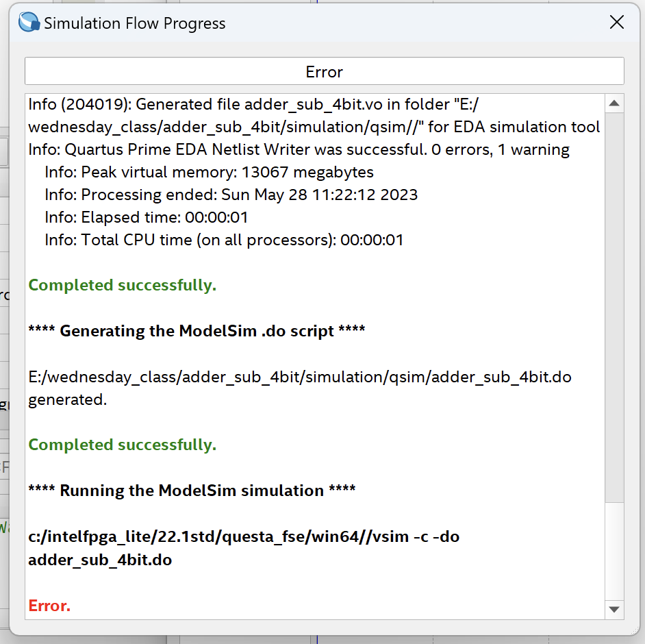Click the scrollbar down arrow
Viewport: 645px width, 644px height.
(x=614, y=609)
